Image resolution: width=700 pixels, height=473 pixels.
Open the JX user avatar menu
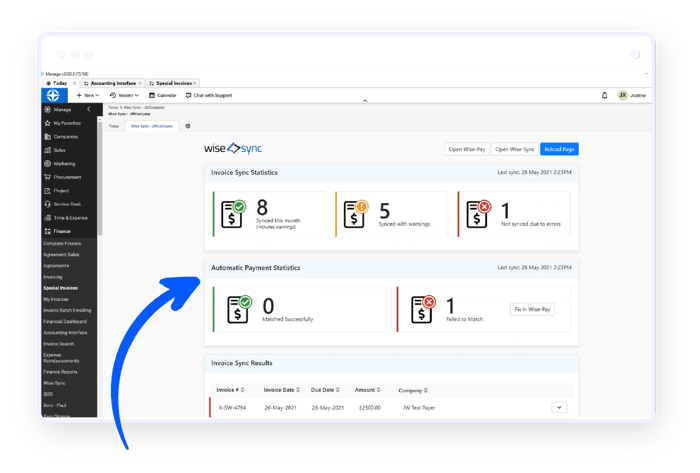click(622, 95)
